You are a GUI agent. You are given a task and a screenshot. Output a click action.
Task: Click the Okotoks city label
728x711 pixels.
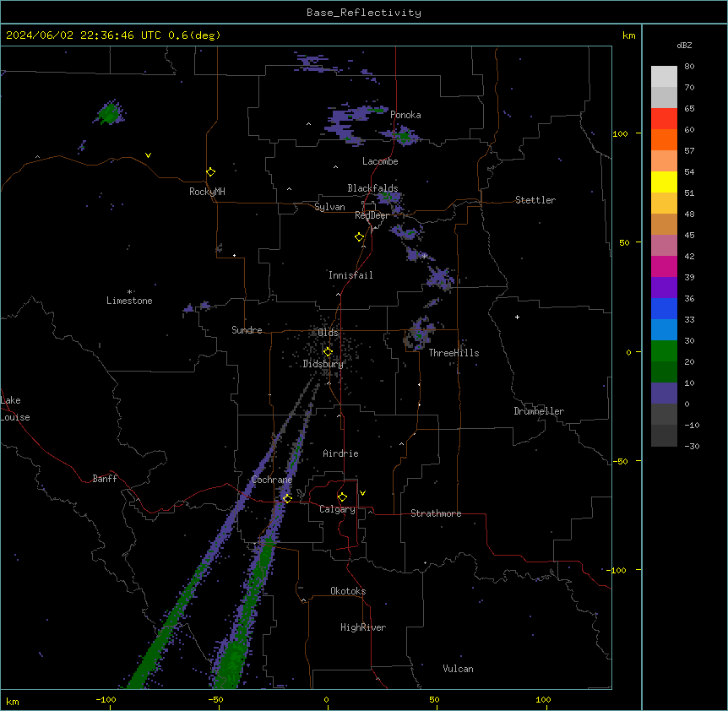348,591
